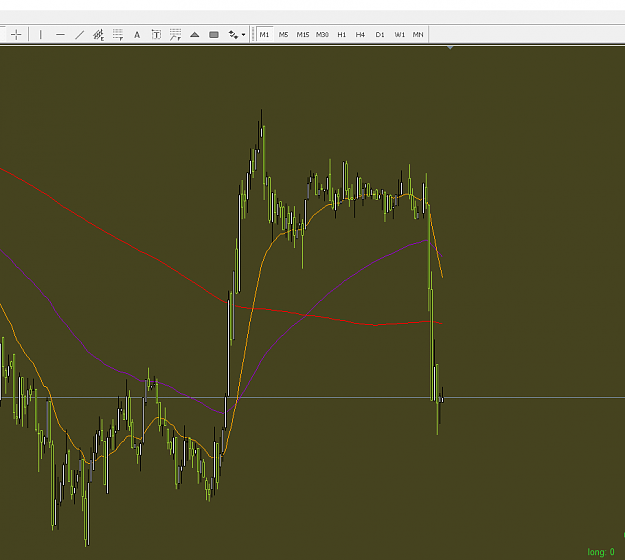
Task: Switch to W1 weekly timeframe
Action: point(399,35)
